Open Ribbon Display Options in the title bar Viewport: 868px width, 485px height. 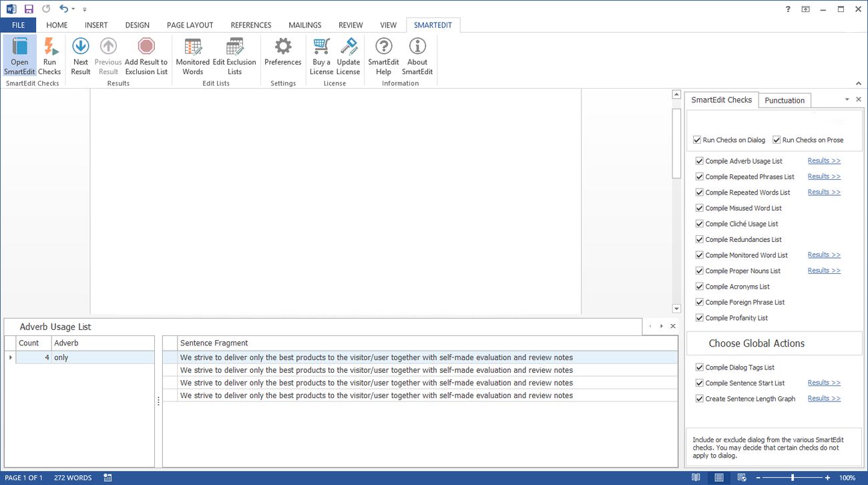click(x=806, y=9)
